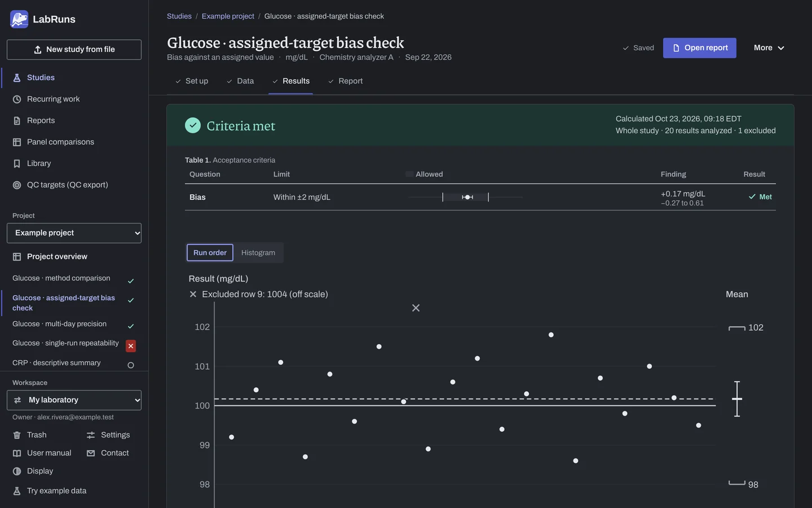Expand the More menu
This screenshot has height=508, width=812.
point(769,48)
